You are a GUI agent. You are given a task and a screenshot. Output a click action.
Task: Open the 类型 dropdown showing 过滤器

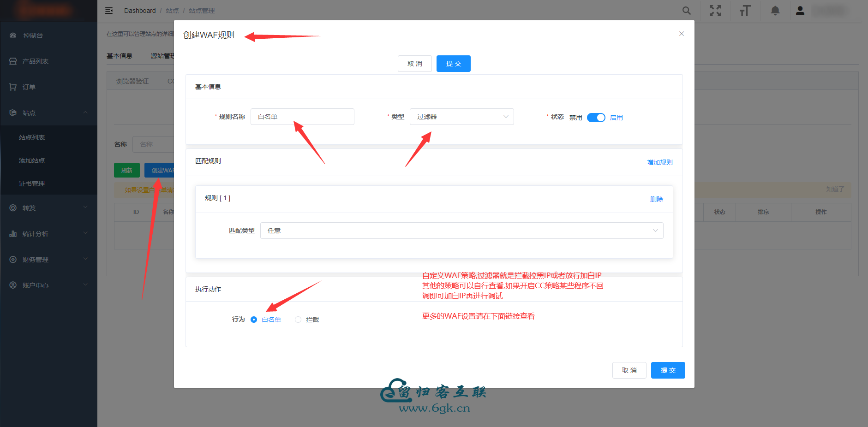(461, 117)
